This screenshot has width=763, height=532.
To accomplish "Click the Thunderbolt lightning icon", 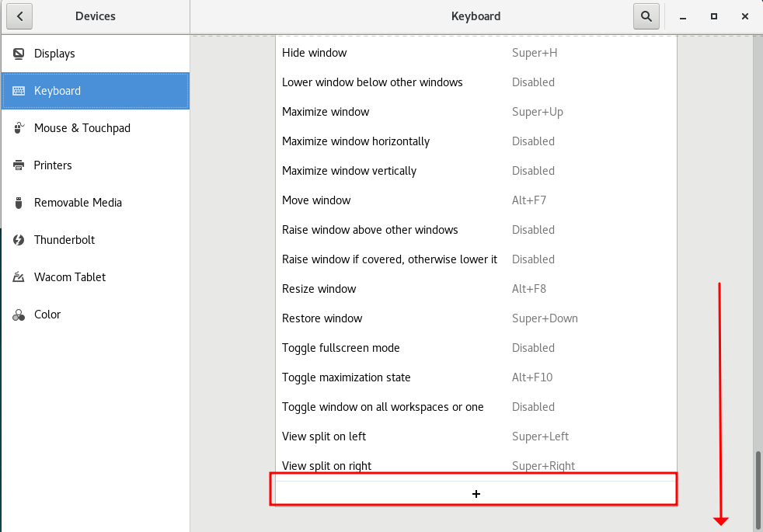I will (19, 240).
